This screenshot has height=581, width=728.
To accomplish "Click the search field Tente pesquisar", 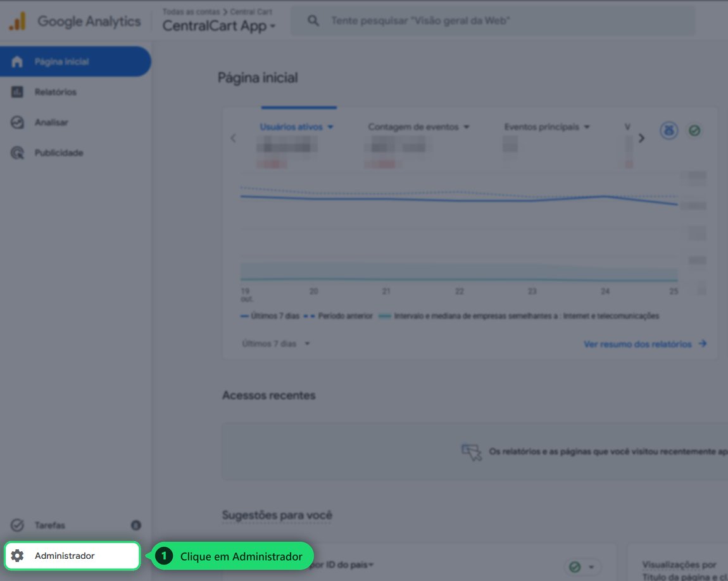I will (493, 21).
